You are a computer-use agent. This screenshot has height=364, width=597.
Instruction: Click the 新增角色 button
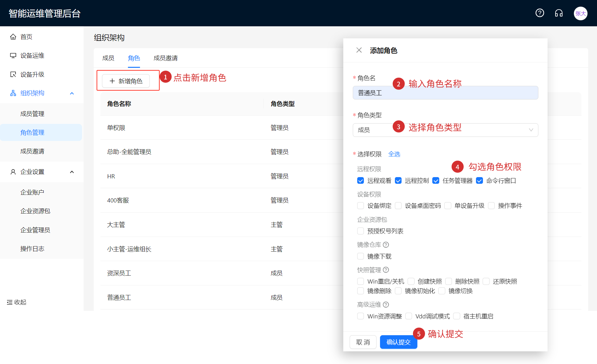pyautogui.click(x=126, y=81)
